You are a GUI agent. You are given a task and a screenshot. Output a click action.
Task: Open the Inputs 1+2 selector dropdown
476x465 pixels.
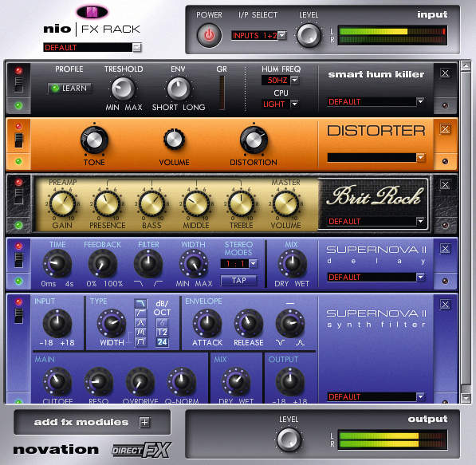pyautogui.click(x=282, y=35)
